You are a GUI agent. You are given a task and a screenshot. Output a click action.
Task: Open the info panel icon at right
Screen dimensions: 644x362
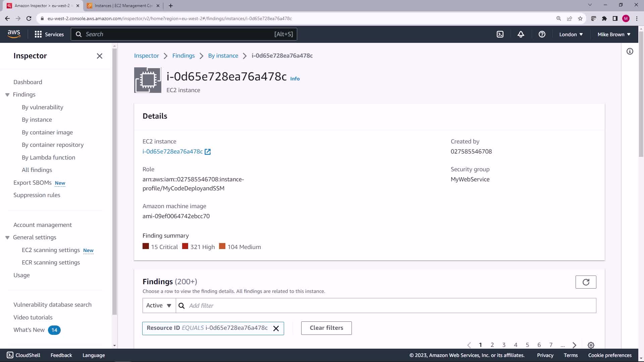pos(630,51)
